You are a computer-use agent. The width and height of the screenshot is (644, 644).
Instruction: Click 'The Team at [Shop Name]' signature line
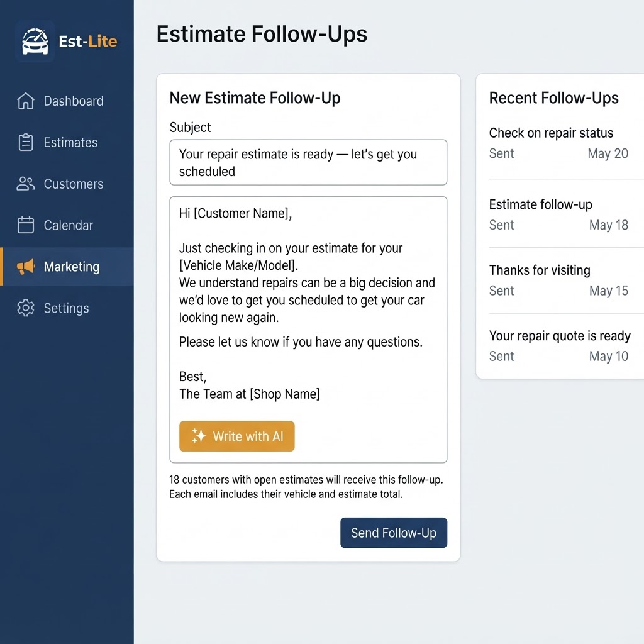pos(249,394)
